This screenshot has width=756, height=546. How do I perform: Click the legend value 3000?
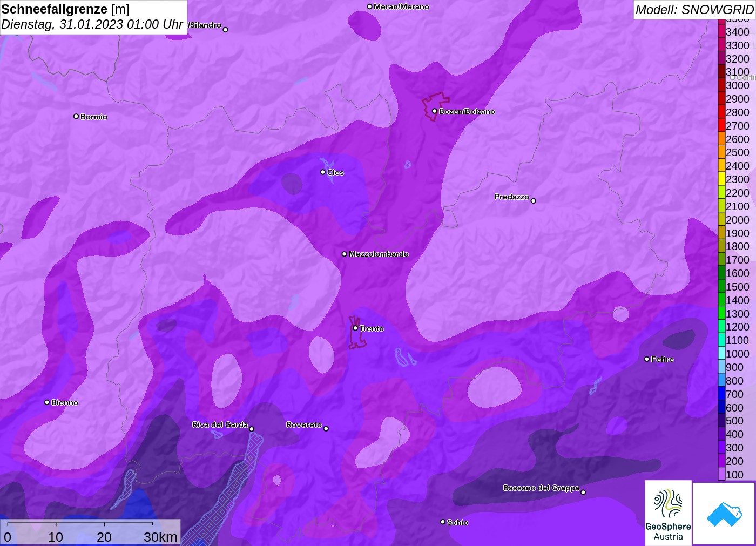[x=738, y=85]
